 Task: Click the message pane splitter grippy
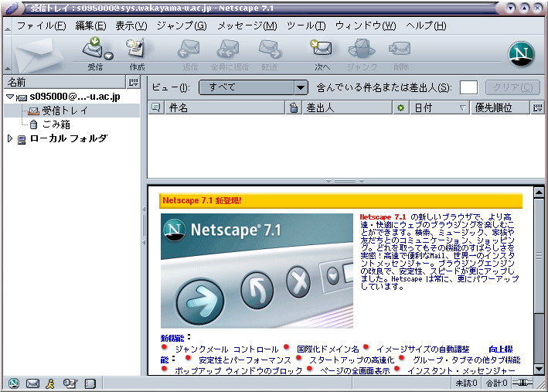coord(345,181)
